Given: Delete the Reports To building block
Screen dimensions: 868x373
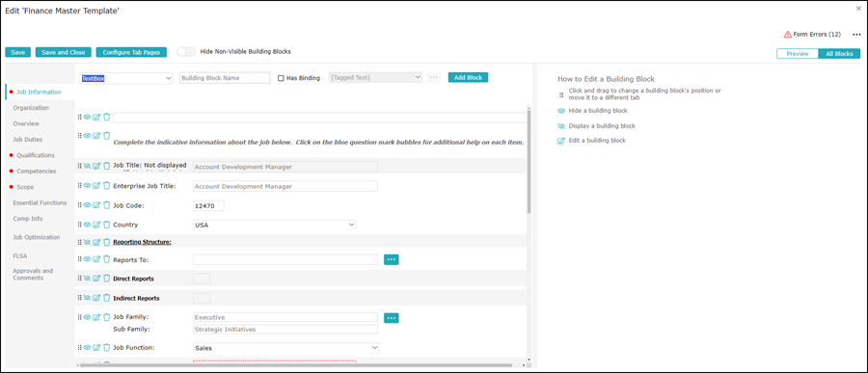Looking at the screenshot, I should (x=107, y=259).
